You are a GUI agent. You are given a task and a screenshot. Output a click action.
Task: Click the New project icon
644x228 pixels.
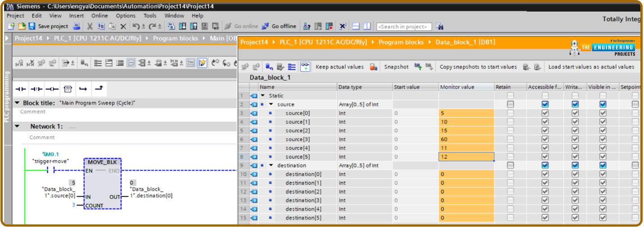pos(11,26)
